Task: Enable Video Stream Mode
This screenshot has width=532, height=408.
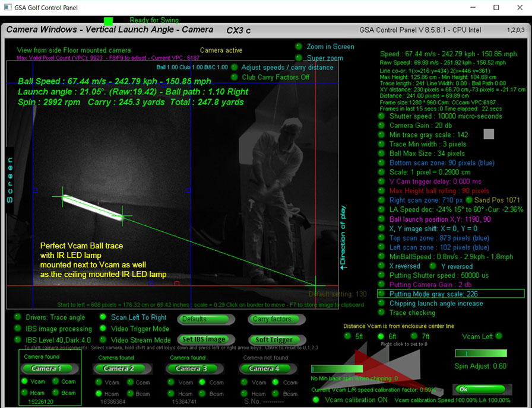Action: point(103,340)
